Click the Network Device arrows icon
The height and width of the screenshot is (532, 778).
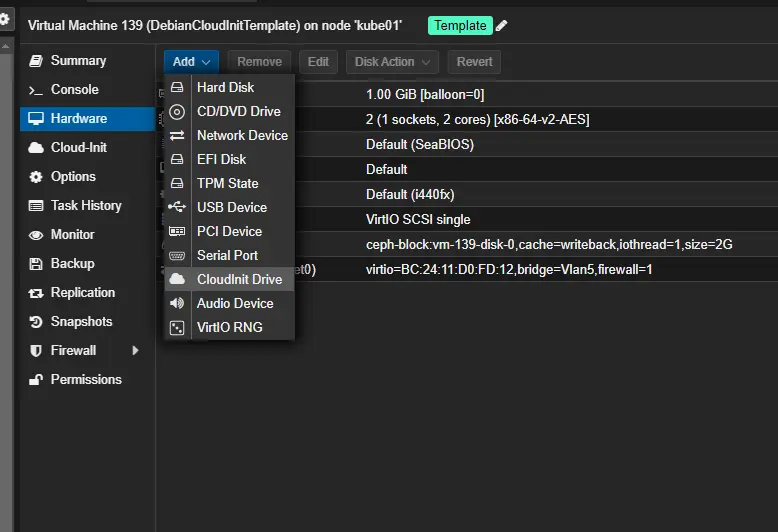[177, 136]
